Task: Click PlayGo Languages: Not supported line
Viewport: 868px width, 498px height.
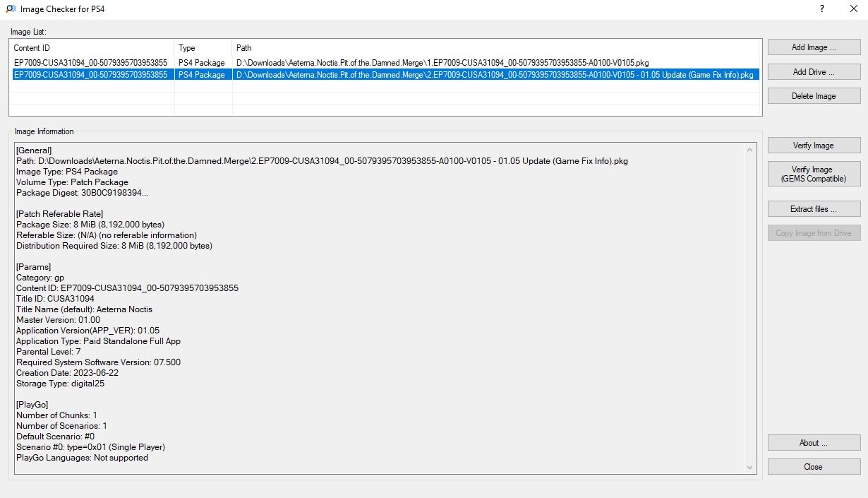Action: click(x=83, y=458)
